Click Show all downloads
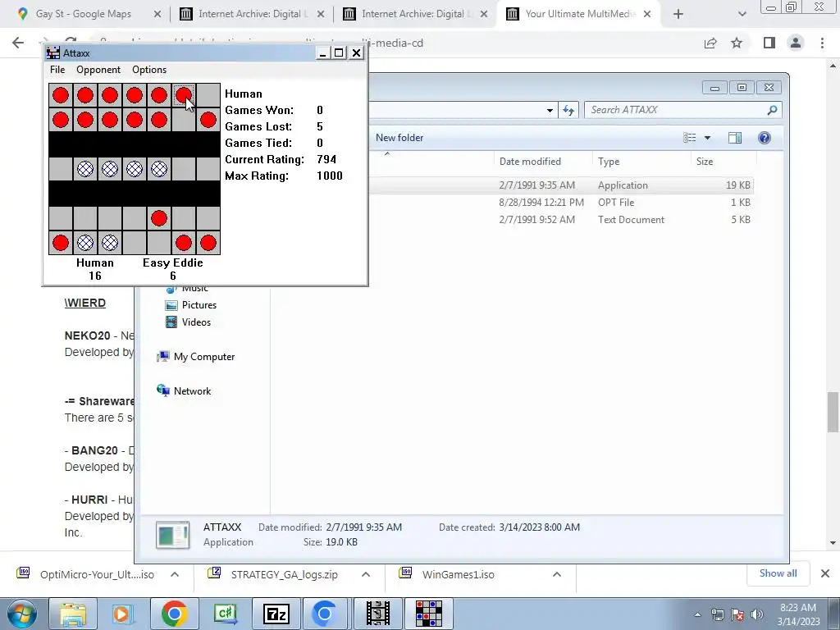The height and width of the screenshot is (630, 840). pos(778,573)
